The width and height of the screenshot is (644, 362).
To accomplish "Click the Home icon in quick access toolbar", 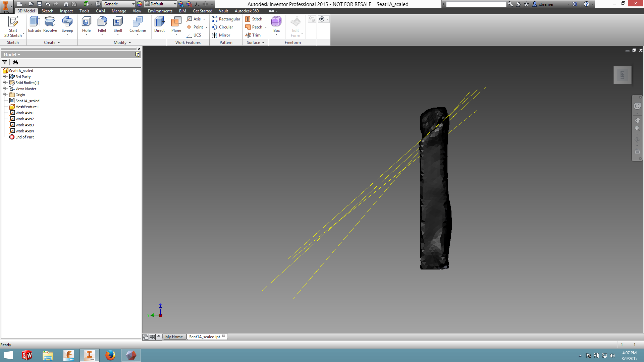I will pyautogui.click(x=66, y=4).
